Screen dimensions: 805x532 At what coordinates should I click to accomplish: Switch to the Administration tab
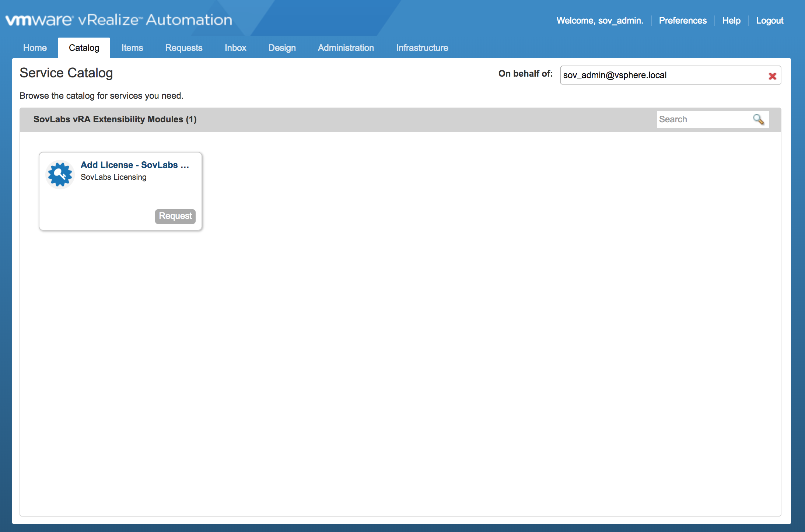[x=346, y=48]
